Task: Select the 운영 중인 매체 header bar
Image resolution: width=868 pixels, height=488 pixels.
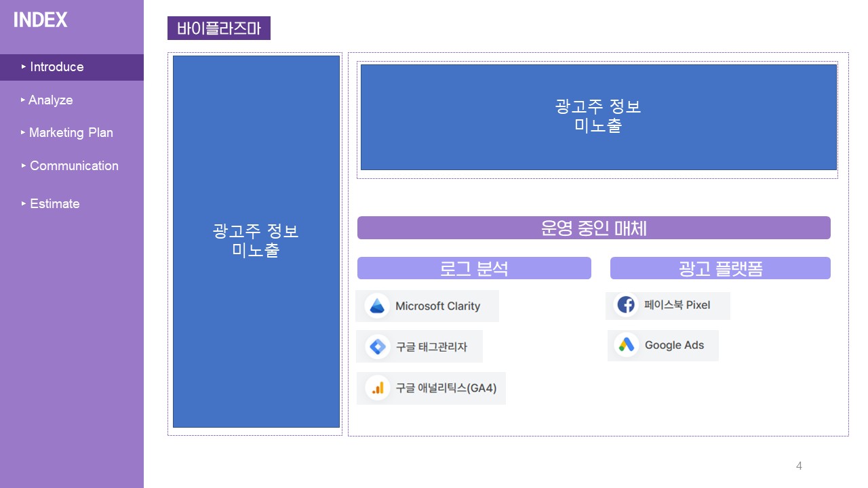Action: coord(593,228)
